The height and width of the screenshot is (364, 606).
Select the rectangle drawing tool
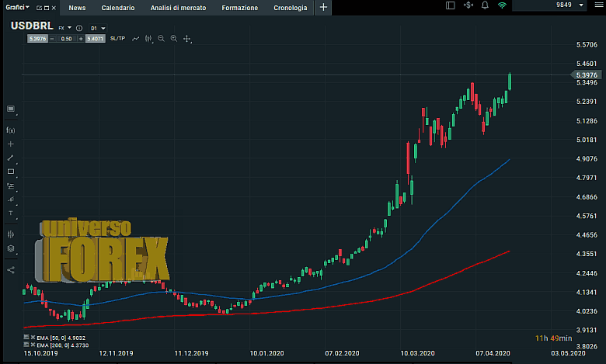pos(11,172)
